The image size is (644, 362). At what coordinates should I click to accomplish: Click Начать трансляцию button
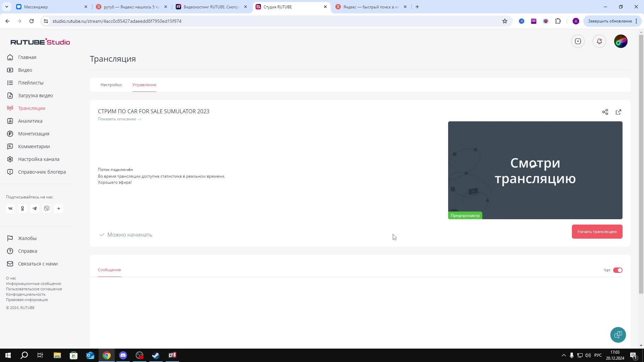(x=597, y=232)
